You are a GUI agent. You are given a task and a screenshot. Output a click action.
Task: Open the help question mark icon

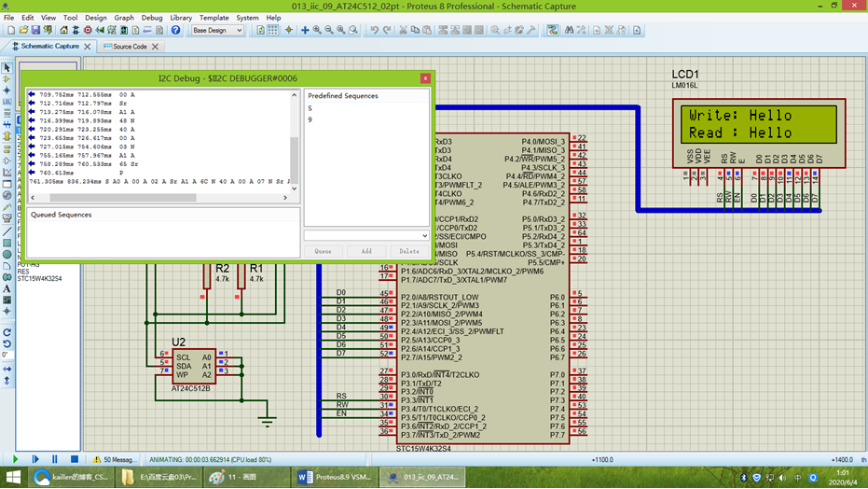pyautogui.click(x=175, y=31)
